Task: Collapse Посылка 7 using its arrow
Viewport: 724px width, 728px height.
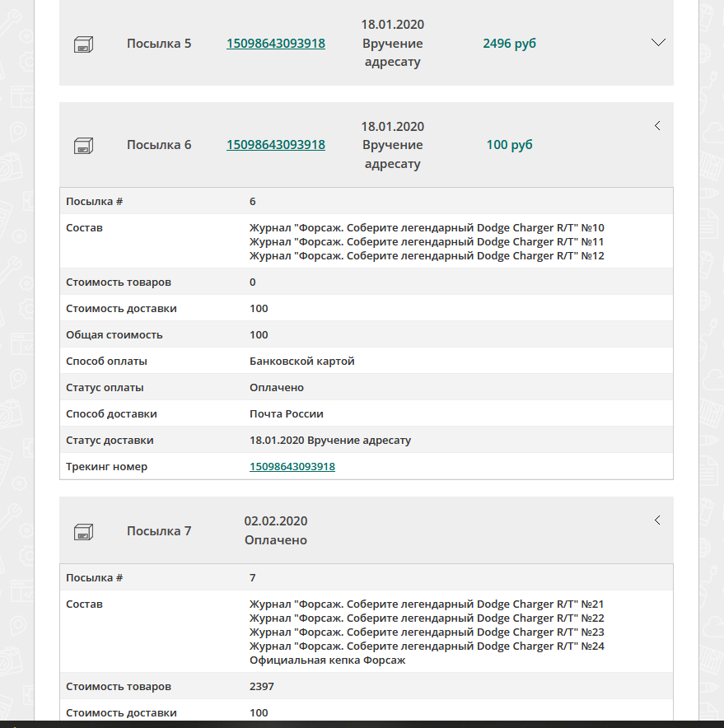Action: coord(657,520)
